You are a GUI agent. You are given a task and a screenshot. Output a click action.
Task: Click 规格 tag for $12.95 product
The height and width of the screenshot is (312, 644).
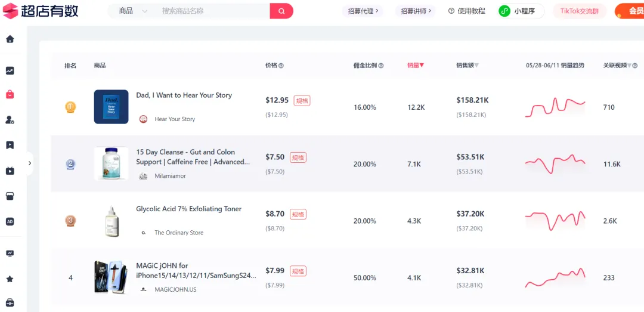[x=302, y=101]
